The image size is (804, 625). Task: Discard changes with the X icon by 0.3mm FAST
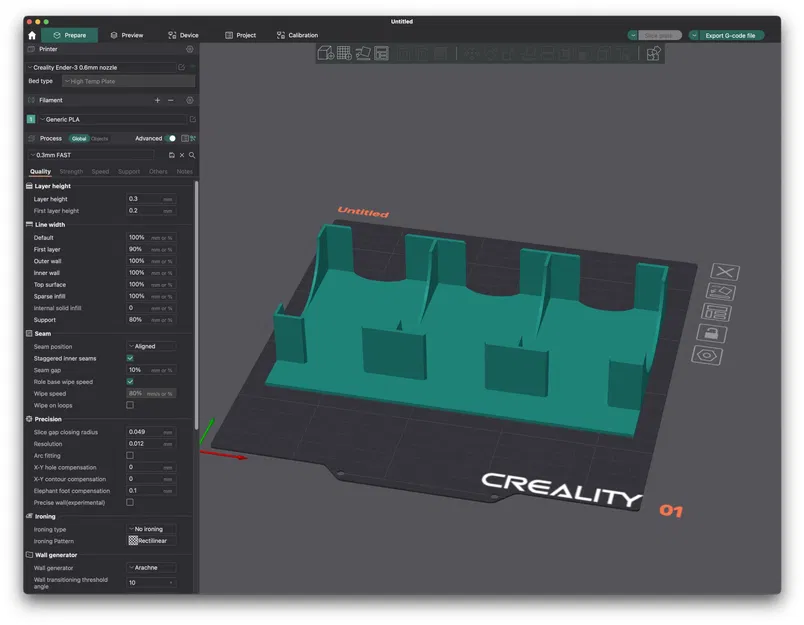point(182,155)
